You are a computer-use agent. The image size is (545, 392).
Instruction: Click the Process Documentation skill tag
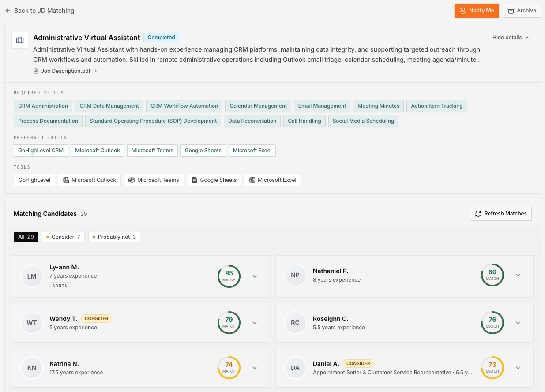(x=48, y=121)
